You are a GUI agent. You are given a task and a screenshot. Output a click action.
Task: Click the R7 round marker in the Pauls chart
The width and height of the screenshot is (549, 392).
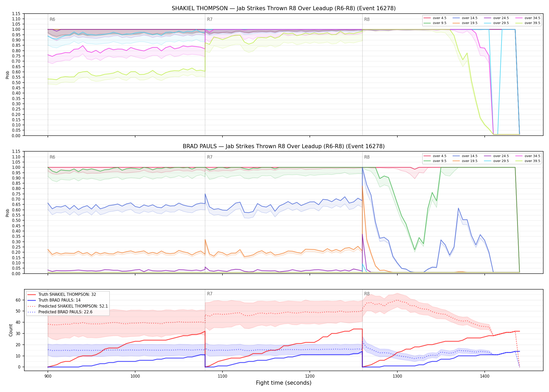coord(210,157)
